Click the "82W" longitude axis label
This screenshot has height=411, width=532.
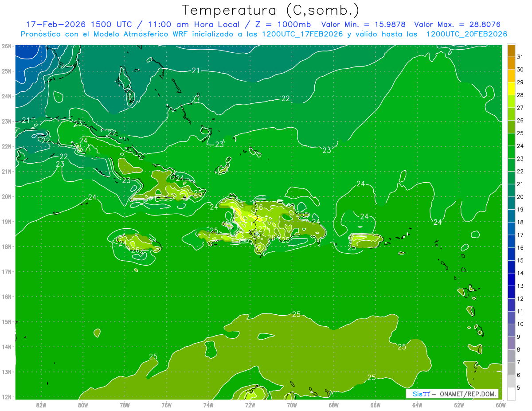tap(41, 405)
